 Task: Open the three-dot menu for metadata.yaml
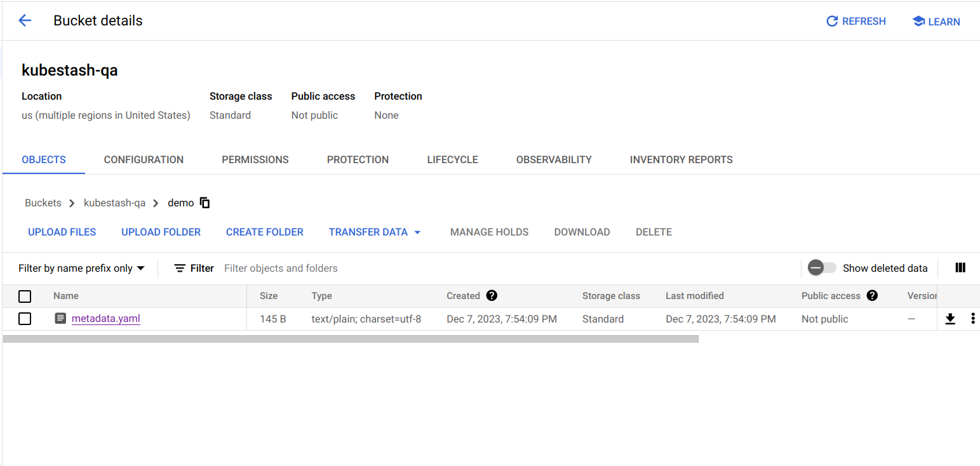coord(972,318)
